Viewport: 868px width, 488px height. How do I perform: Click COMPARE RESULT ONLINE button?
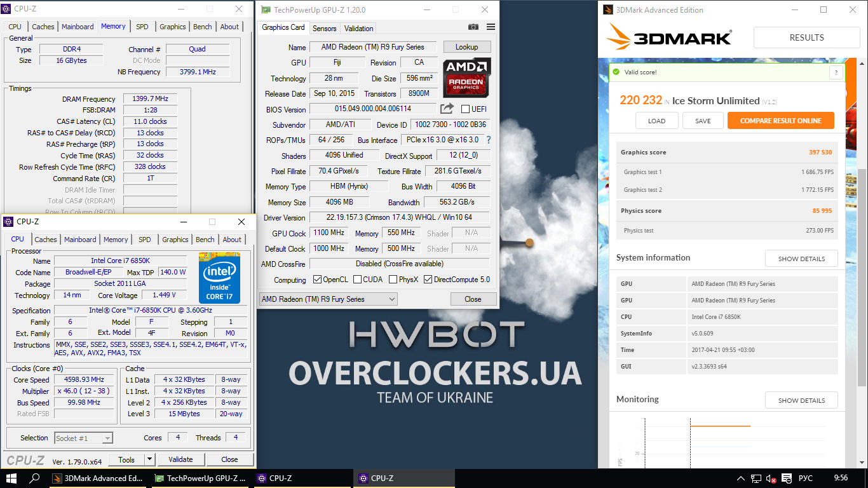pyautogui.click(x=781, y=121)
